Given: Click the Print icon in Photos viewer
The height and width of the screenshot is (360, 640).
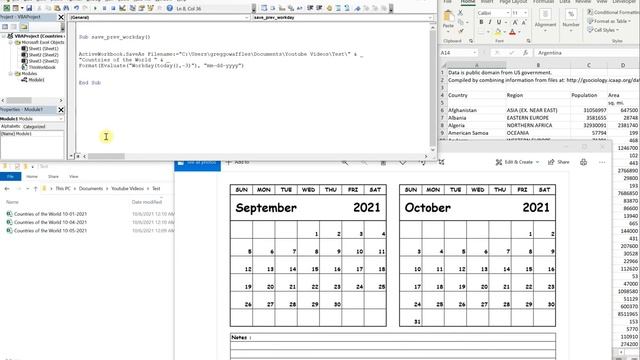Looking at the screenshot, I should [584, 162].
